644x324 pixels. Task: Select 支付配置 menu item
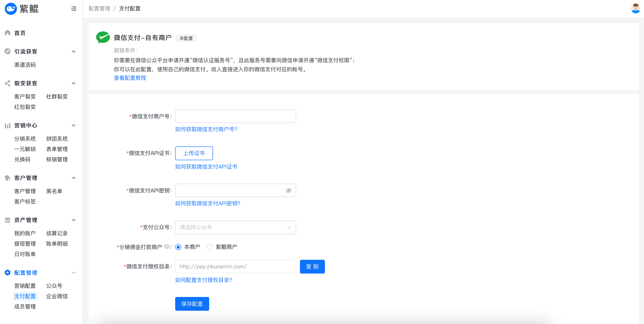pos(25,296)
